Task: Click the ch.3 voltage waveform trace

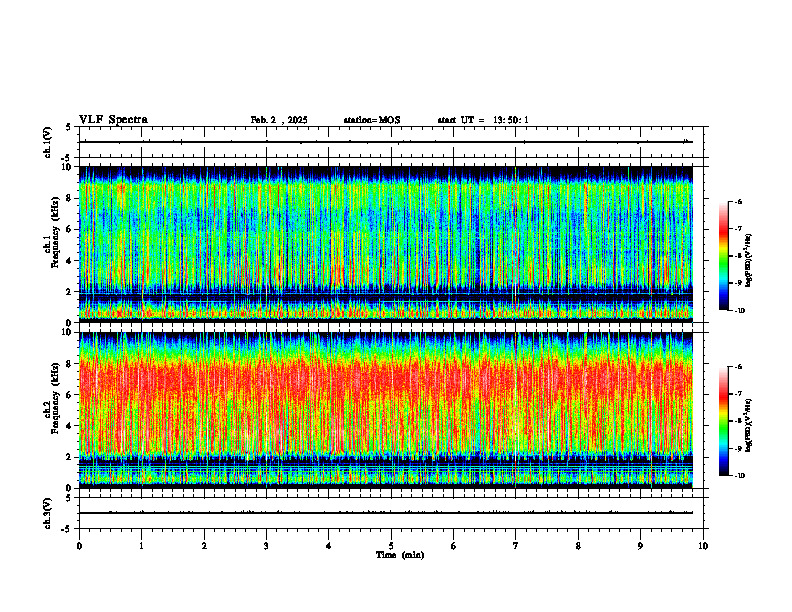Action: 386,513
